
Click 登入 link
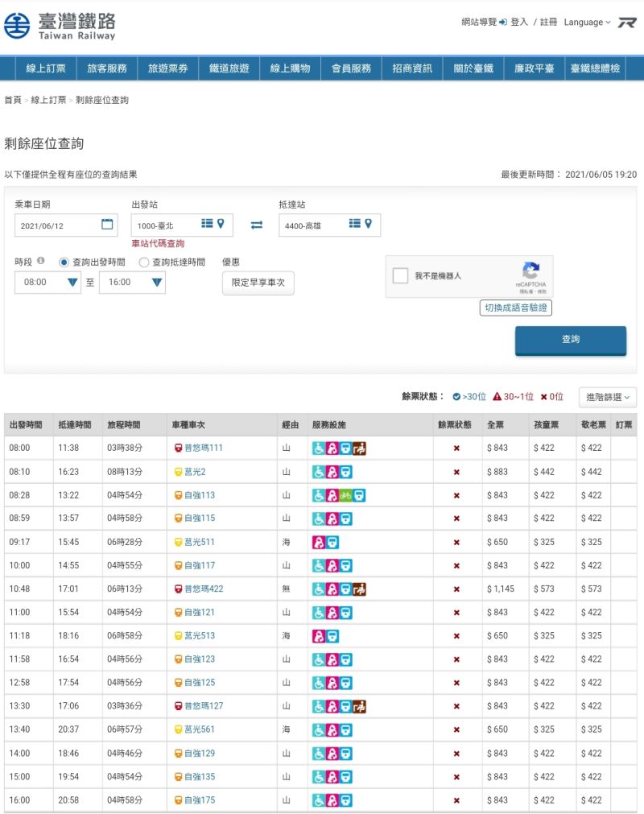519,22
